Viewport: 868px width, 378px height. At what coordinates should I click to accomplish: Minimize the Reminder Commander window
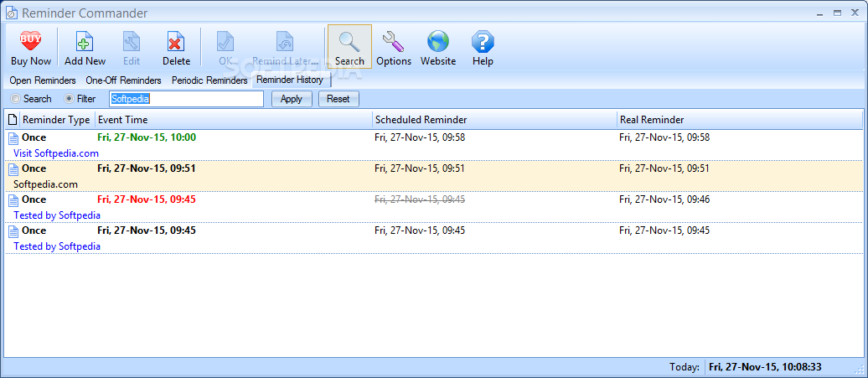(821, 13)
